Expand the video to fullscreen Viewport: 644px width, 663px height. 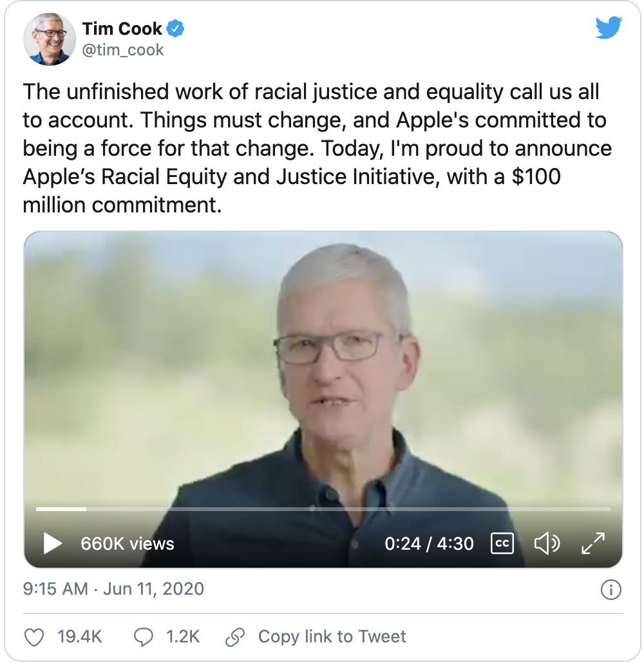592,543
